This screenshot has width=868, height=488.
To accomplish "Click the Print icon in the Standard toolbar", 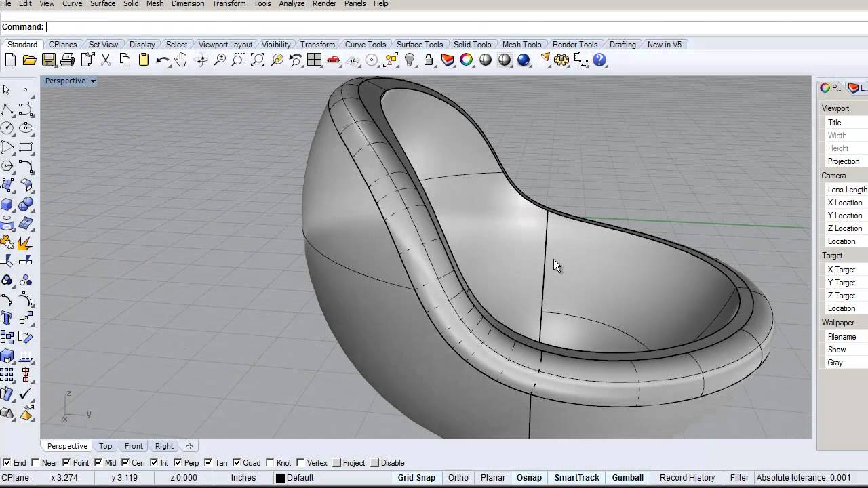I will pyautogui.click(x=67, y=60).
